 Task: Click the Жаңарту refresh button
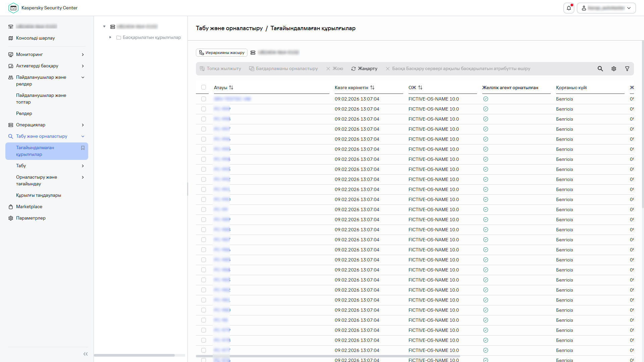pyautogui.click(x=364, y=69)
